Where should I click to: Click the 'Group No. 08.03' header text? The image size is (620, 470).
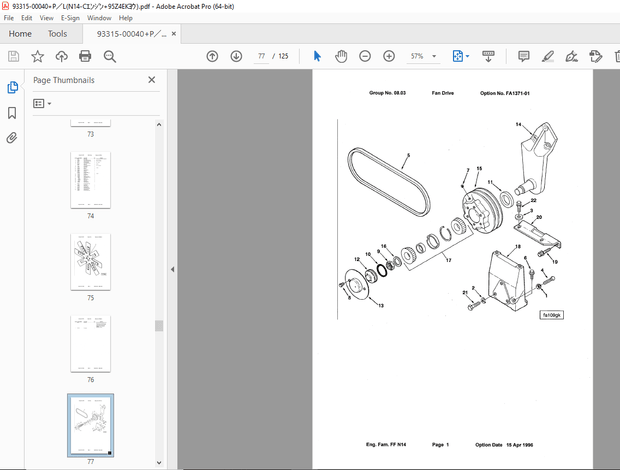(388, 93)
